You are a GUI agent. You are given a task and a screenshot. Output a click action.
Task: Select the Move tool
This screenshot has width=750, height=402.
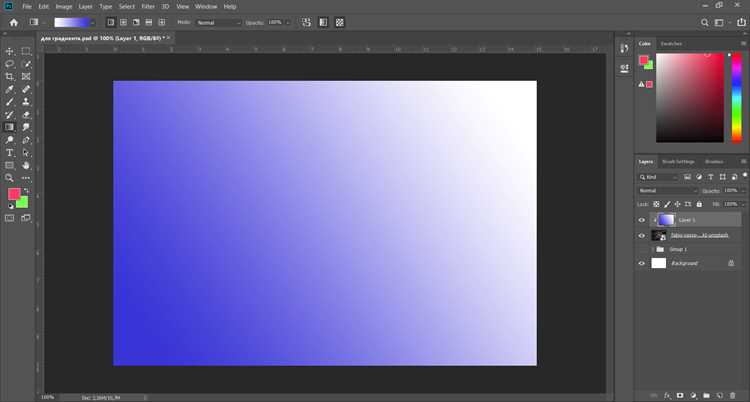(x=9, y=51)
